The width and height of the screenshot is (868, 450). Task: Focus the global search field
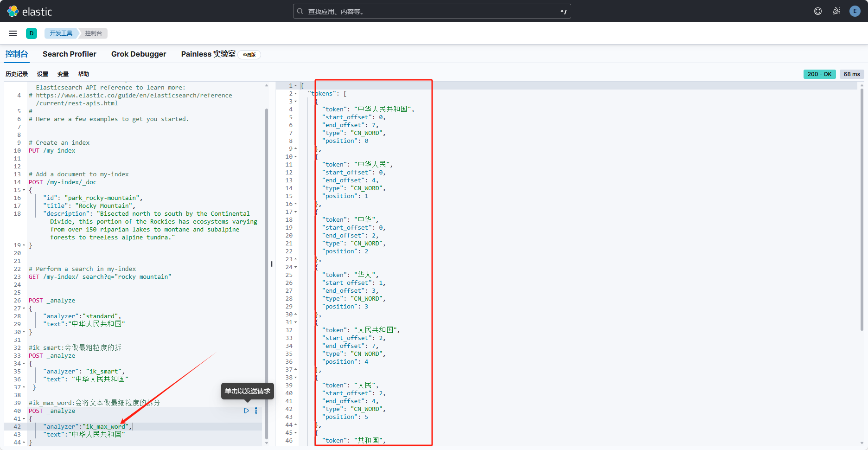[432, 11]
